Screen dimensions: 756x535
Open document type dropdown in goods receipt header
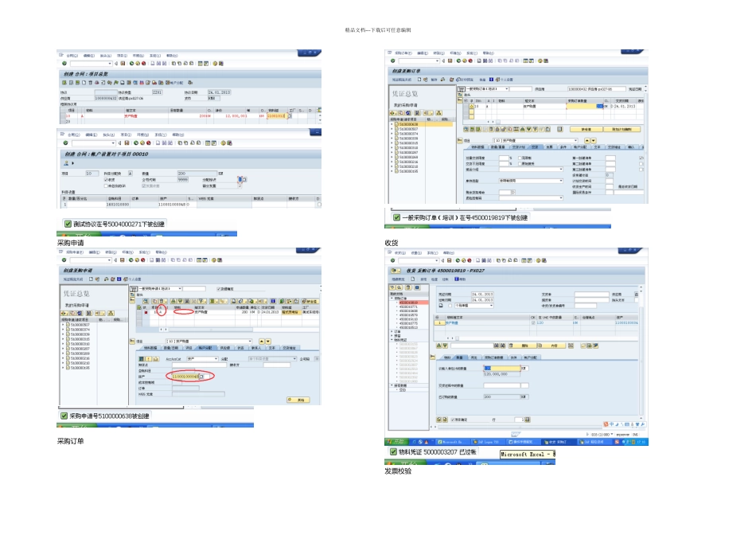pyautogui.click(x=491, y=306)
